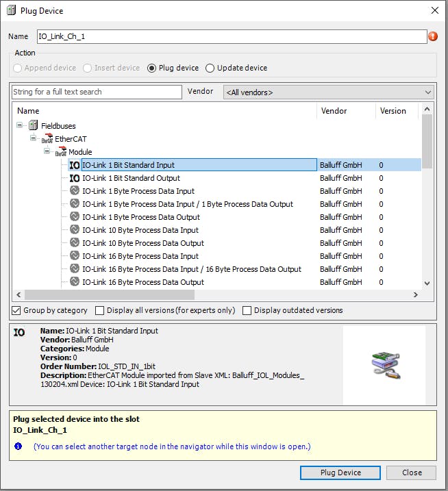Click the blue info icon in hint panel
The height and width of the screenshot is (491, 448).
coord(18,446)
